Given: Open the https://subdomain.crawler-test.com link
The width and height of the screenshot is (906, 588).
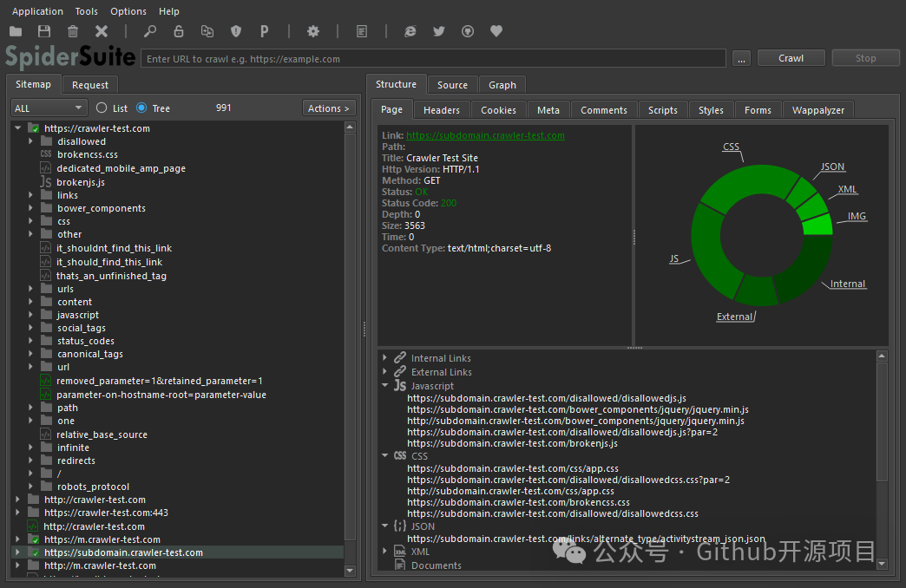Looking at the screenshot, I should click(x=485, y=135).
